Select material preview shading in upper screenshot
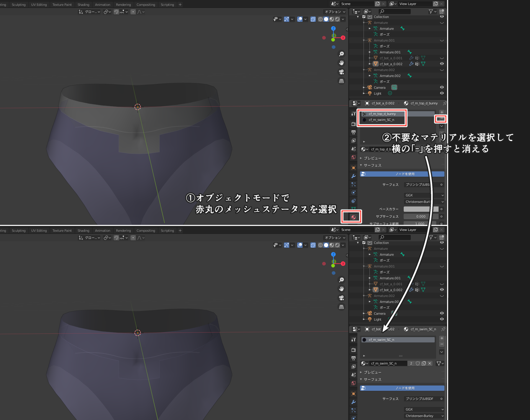The image size is (530, 420). point(332,19)
